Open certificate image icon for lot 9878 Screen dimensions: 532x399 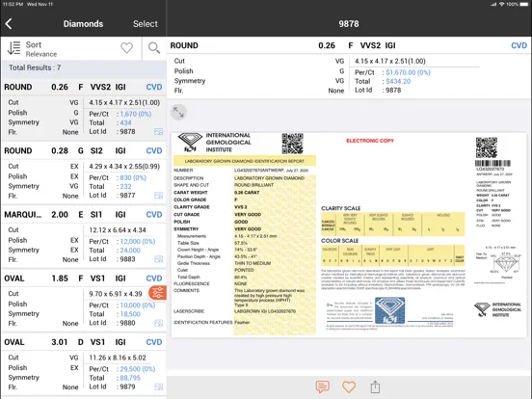(x=158, y=132)
